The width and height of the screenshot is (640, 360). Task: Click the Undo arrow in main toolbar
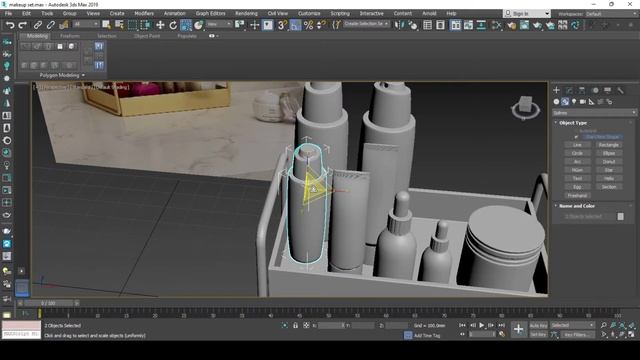click(x=10, y=25)
